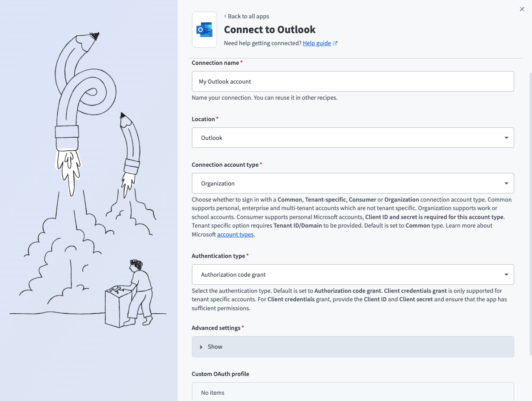Viewport: 532px width, 401px height.
Task: Click the Connection name text field
Action: click(353, 81)
